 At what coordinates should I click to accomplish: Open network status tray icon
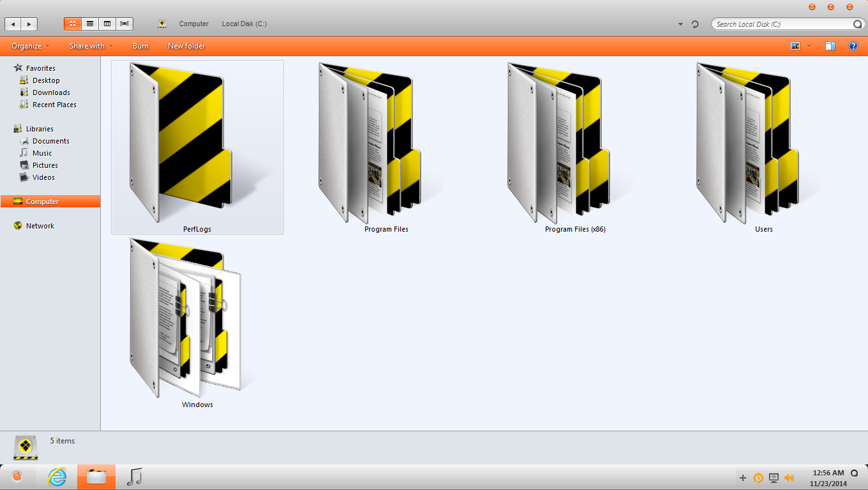pos(774,478)
